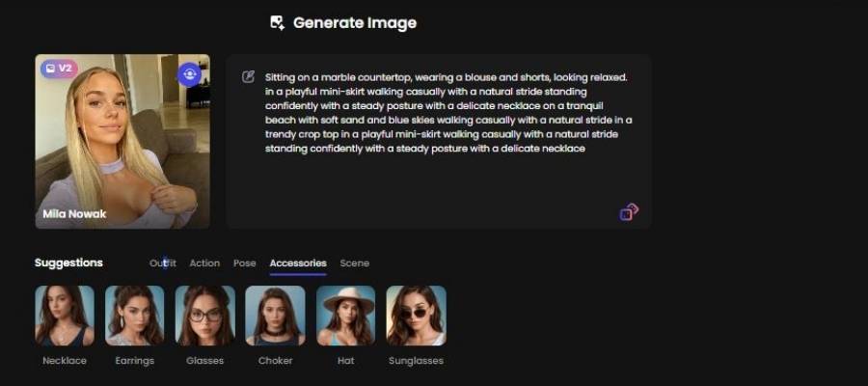This screenshot has height=386, width=868.
Task: Click the Mila Nowak character portrait
Action: tap(122, 141)
